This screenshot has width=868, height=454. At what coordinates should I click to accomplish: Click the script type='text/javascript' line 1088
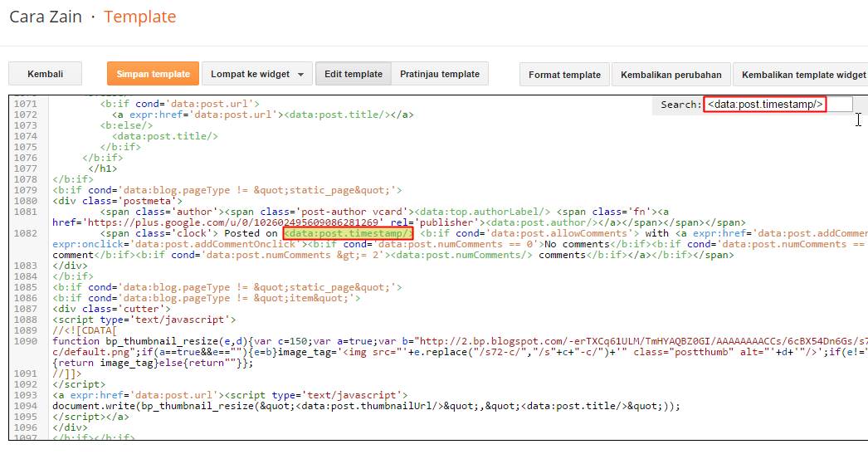(144, 320)
